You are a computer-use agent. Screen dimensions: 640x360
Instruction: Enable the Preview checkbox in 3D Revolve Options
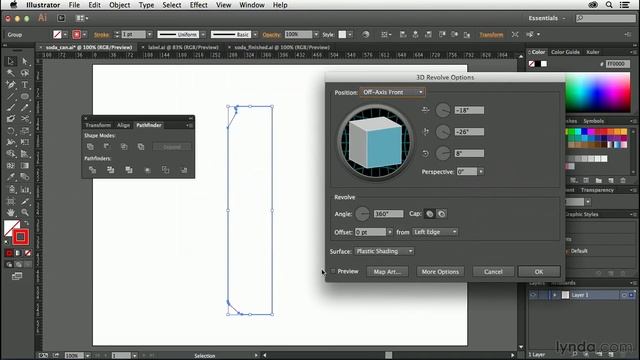tap(333, 271)
